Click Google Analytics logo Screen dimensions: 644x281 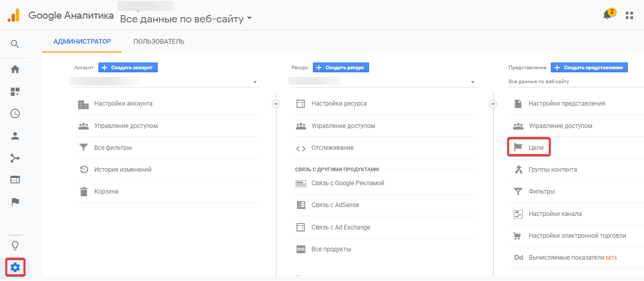(14, 15)
